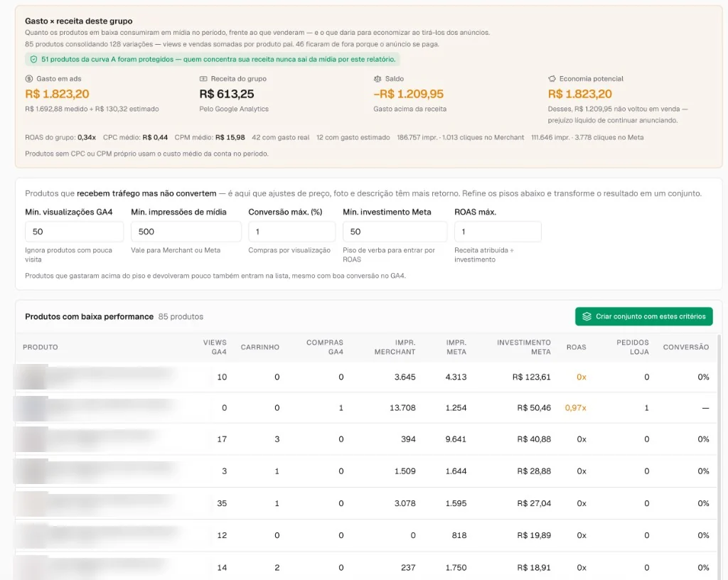Select the 13.708 Merchant impressions cell
This screenshot has height=580, width=728.
[402, 408]
